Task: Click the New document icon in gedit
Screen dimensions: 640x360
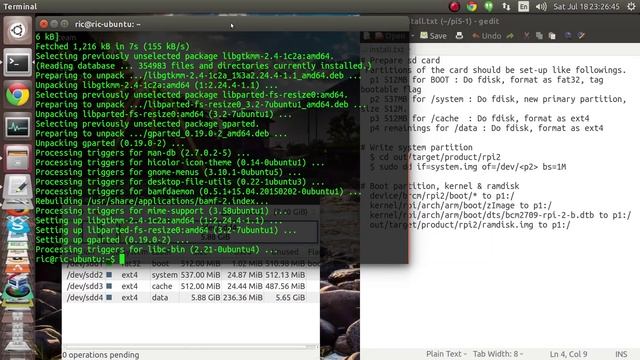Action: point(367,36)
